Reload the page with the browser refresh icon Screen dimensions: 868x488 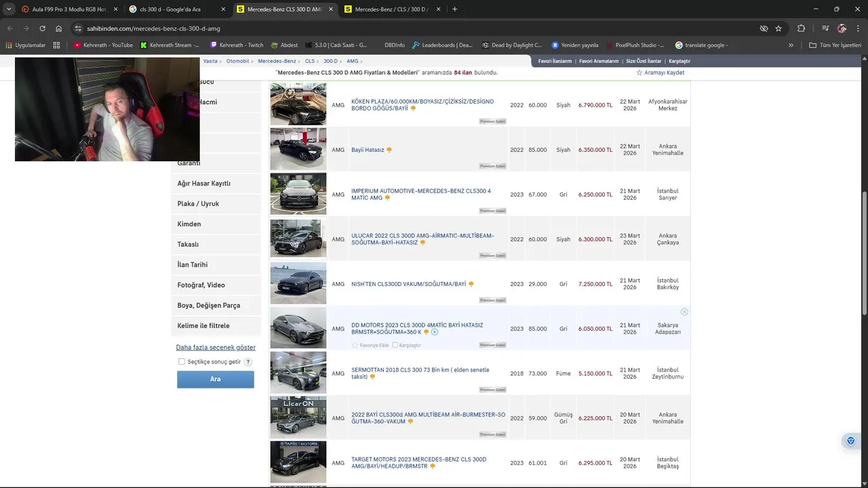(42, 28)
